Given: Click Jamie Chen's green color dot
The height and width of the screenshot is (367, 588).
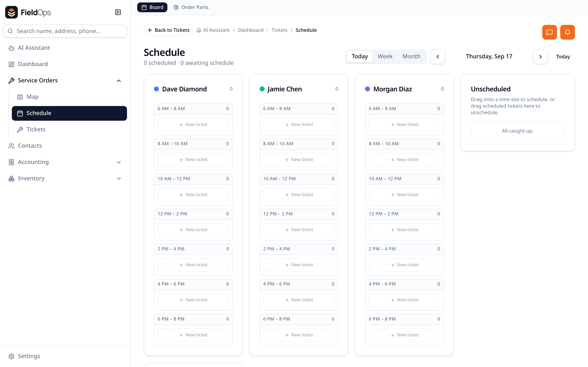Looking at the screenshot, I should coord(262,89).
